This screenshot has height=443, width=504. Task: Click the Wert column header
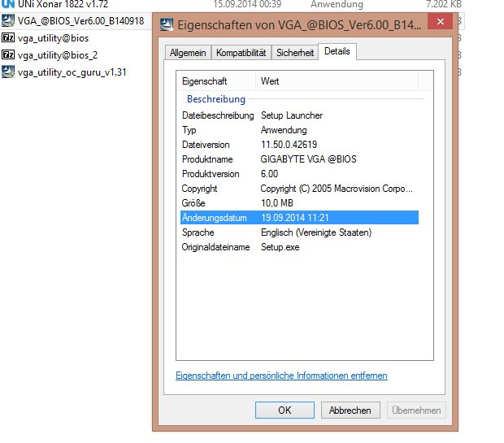pyautogui.click(x=337, y=81)
